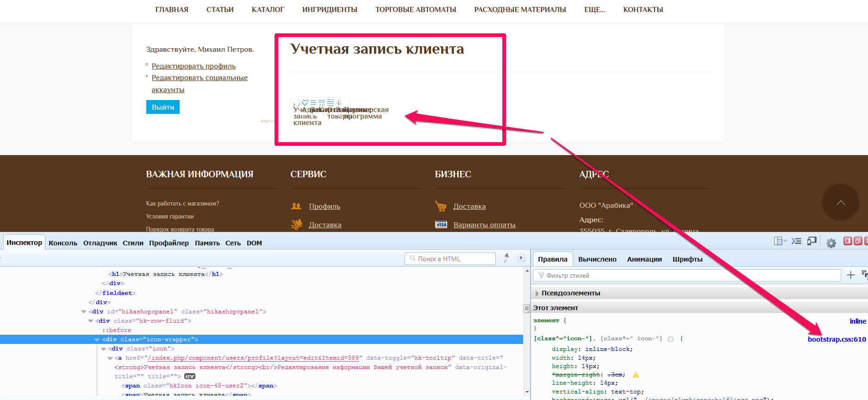
Task: Click the markup panel vertical scrollbar thumb
Action: (x=527, y=308)
